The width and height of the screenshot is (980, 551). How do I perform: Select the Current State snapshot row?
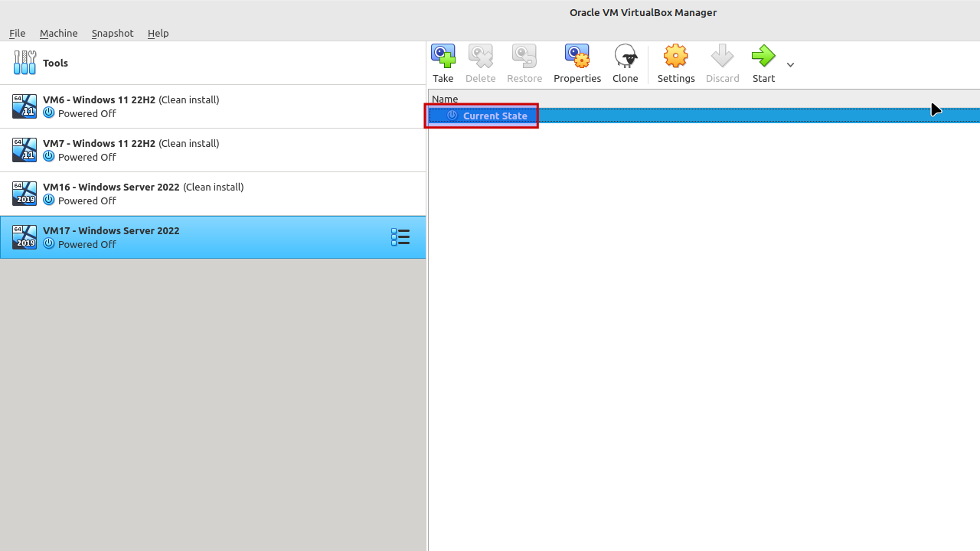coord(704,116)
